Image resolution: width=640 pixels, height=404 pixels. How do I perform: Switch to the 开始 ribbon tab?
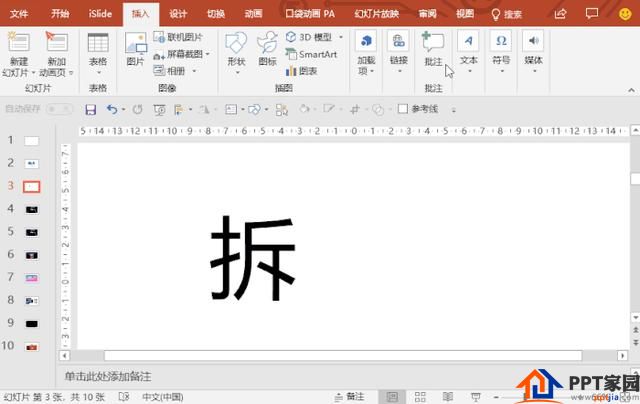point(60,14)
